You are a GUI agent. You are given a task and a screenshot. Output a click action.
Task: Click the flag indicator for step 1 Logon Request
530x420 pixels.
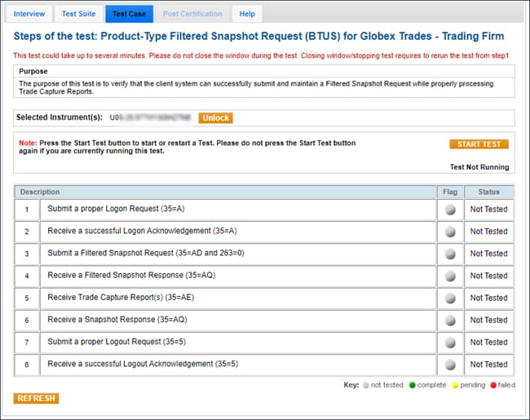[x=449, y=210]
